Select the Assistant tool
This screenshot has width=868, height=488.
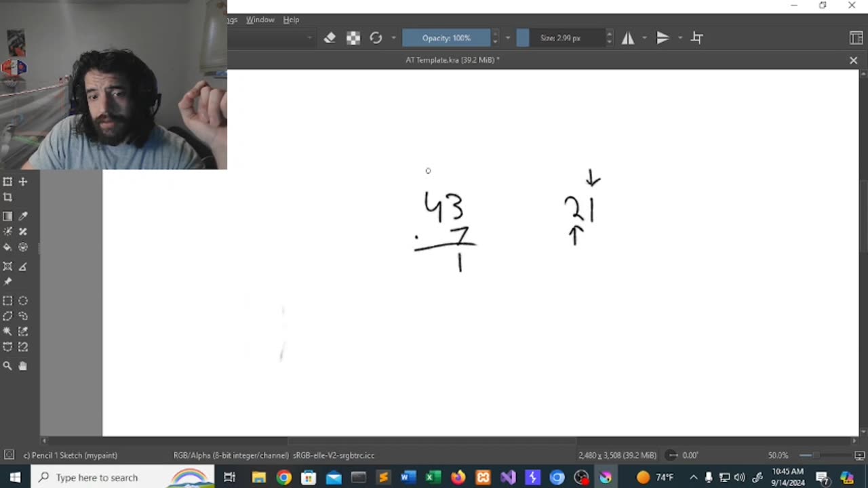(7, 266)
